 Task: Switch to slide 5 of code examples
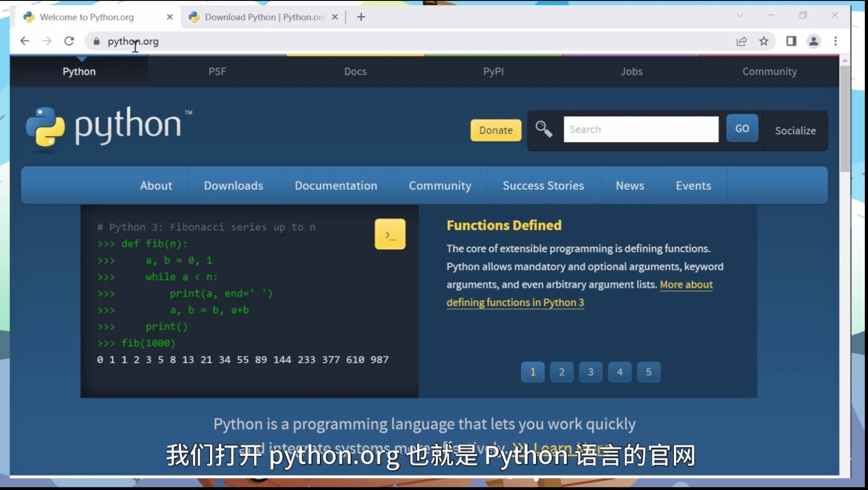coord(649,372)
